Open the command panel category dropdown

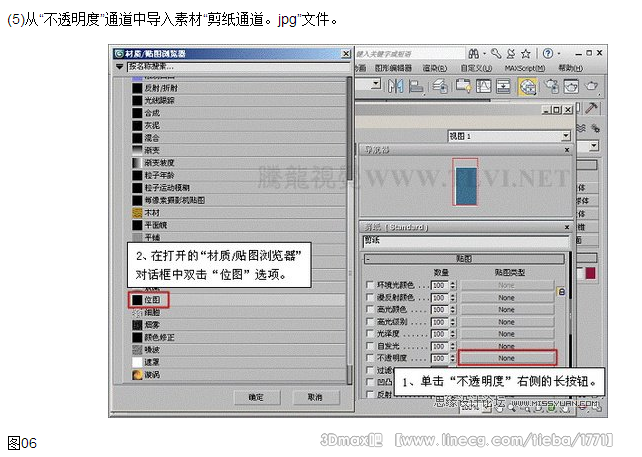tap(594, 145)
